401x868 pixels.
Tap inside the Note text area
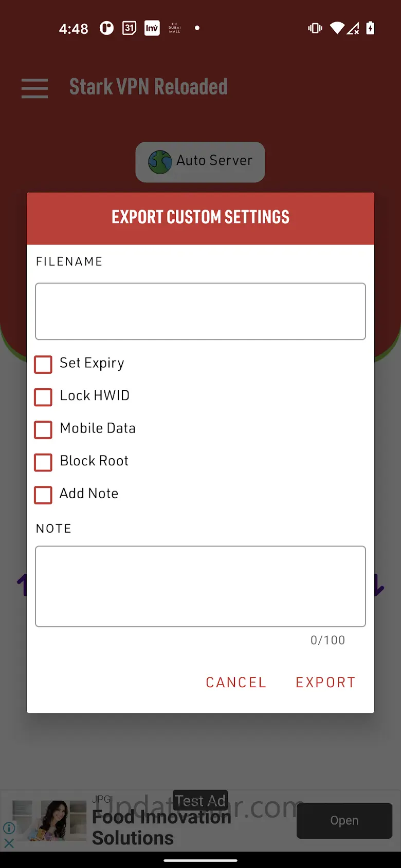pos(200,586)
